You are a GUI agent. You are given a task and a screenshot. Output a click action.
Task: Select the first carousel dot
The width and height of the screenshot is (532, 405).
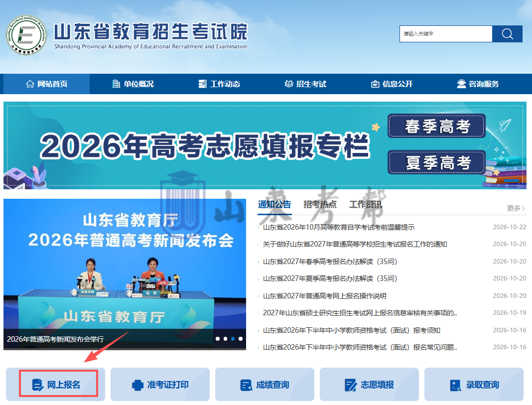coord(218,339)
